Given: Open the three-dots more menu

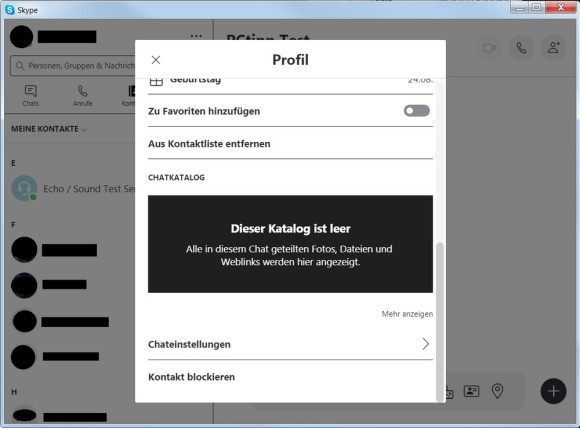Looking at the screenshot, I should pyautogui.click(x=196, y=36).
